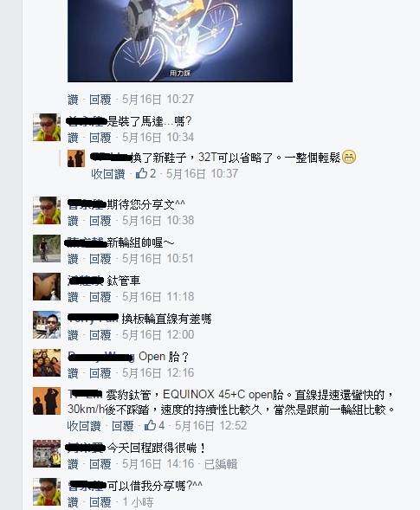Unlike the 換了新鞋子 reply via 收回讚

coord(108,174)
